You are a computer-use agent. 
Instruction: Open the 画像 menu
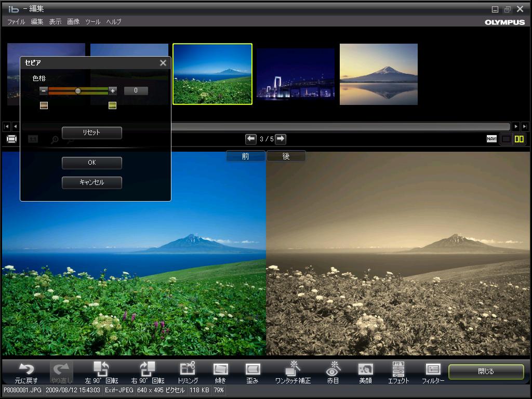pyautogui.click(x=73, y=22)
